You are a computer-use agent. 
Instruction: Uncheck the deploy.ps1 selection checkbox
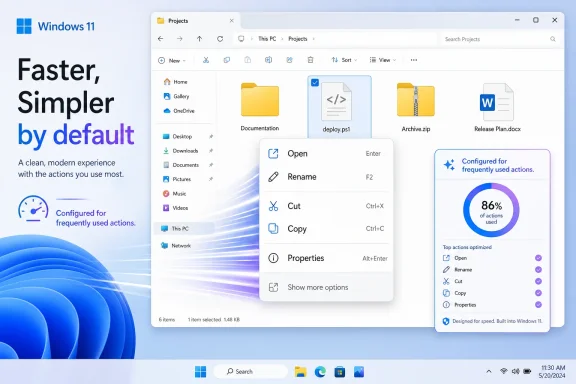(315, 83)
